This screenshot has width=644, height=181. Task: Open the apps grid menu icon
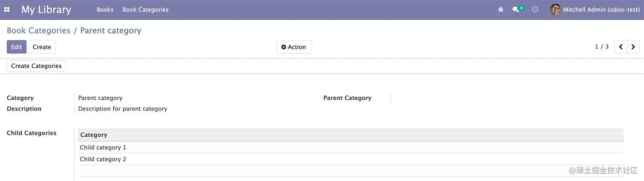pos(7,9)
